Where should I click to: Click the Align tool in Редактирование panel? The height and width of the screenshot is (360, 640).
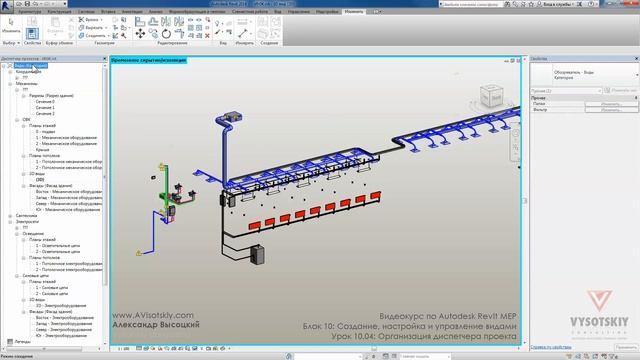pos(140,21)
